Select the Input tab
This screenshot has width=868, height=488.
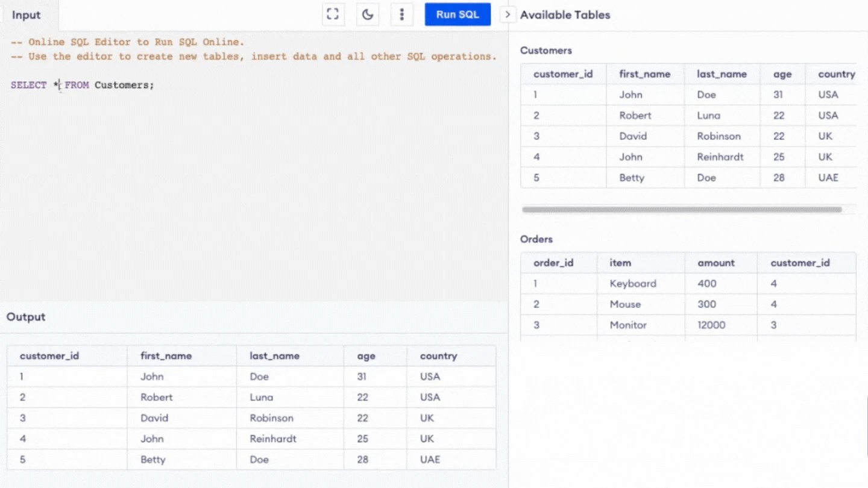point(27,15)
